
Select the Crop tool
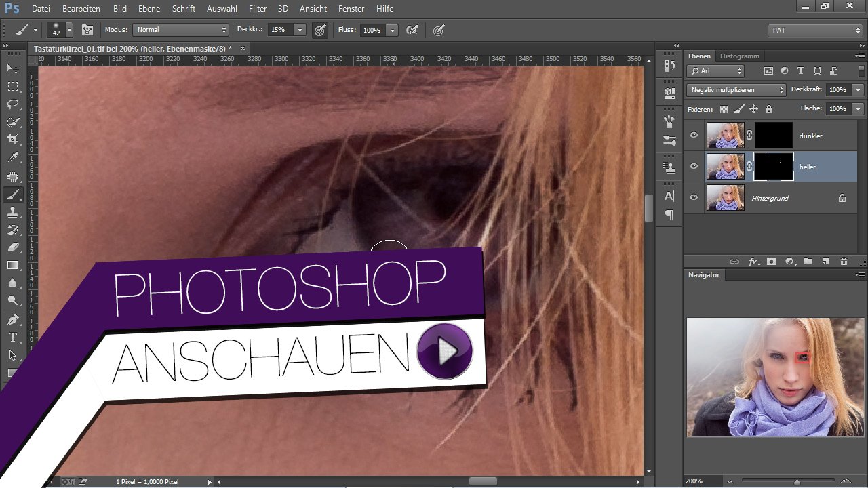click(x=13, y=140)
